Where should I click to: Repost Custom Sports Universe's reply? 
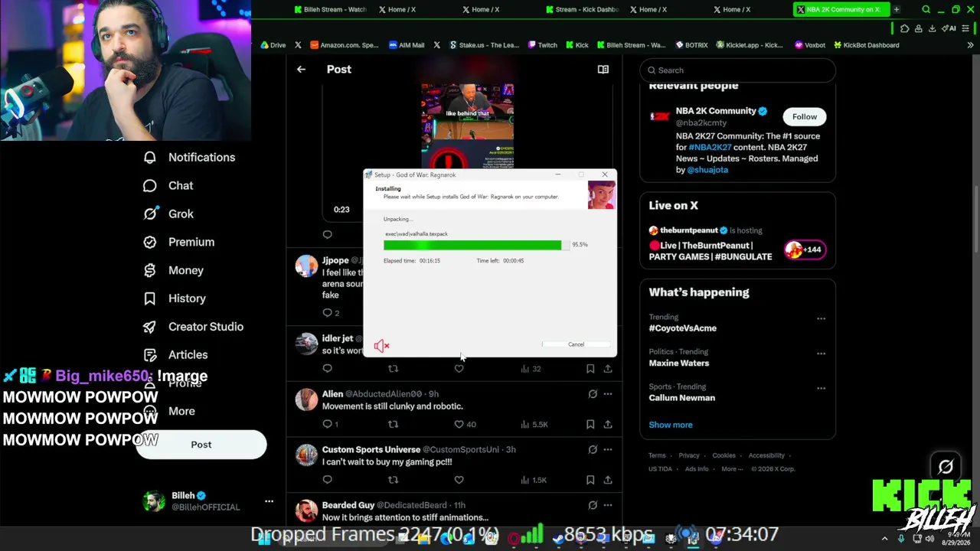click(393, 480)
